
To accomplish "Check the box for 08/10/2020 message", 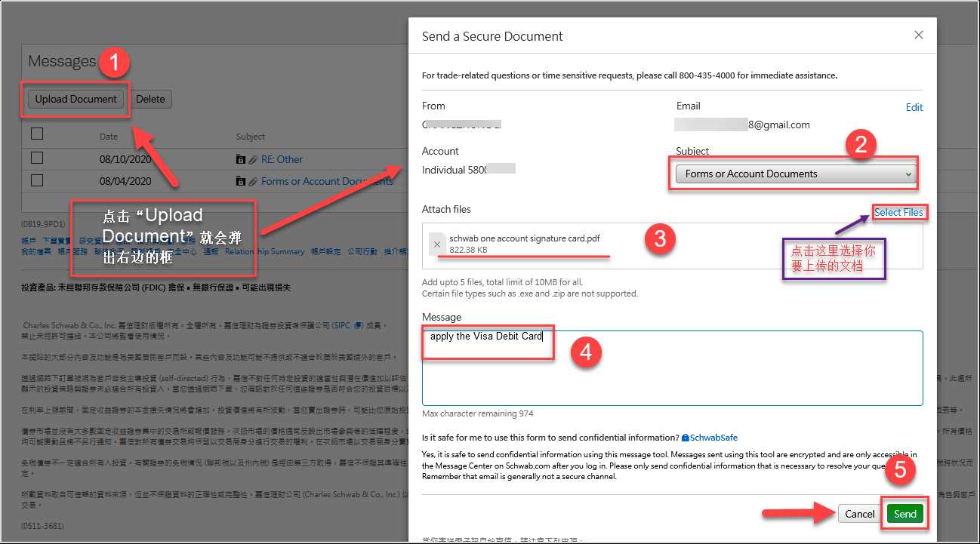I will pos(37,158).
